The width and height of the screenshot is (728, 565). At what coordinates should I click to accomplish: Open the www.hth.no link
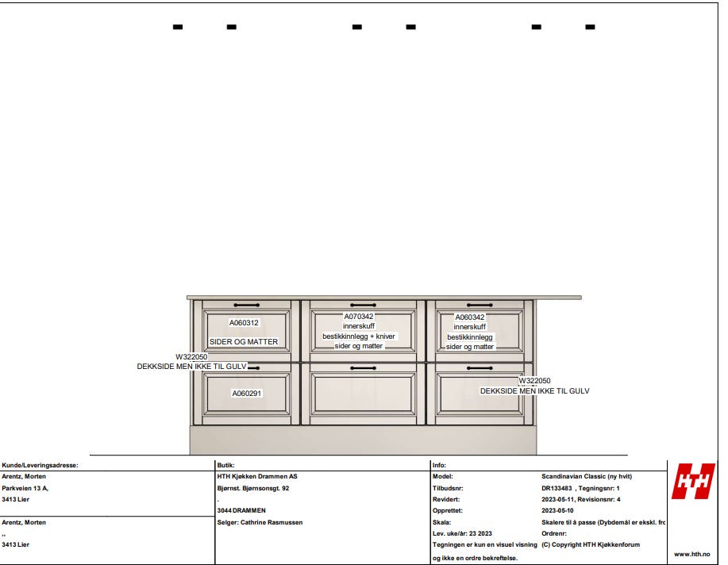pyautogui.click(x=691, y=554)
